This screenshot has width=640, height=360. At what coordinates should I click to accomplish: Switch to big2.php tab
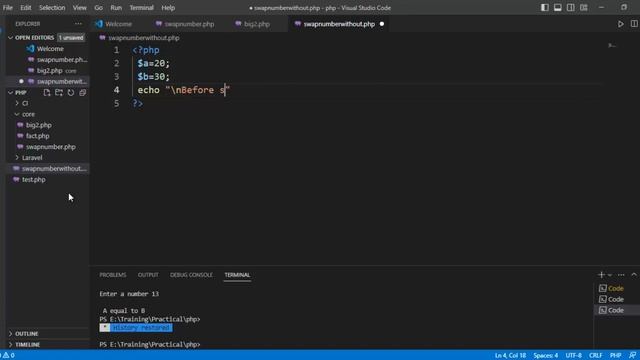tap(257, 24)
